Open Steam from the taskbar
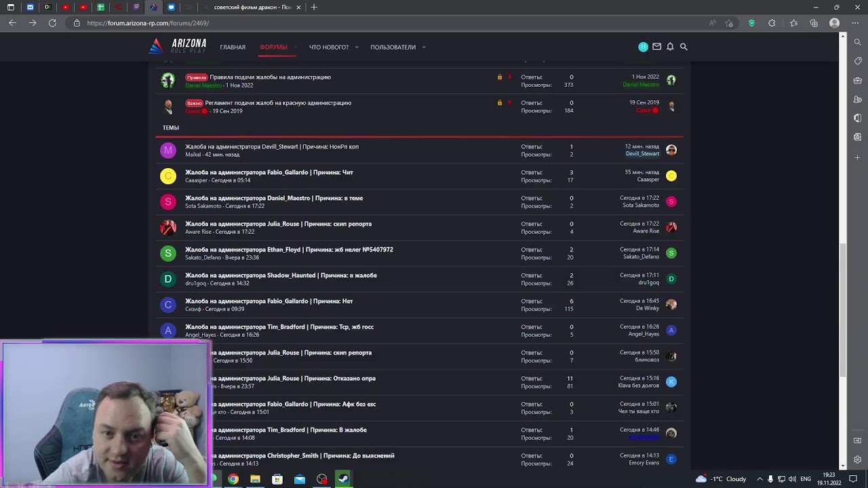The width and height of the screenshot is (868, 488). 344,479
